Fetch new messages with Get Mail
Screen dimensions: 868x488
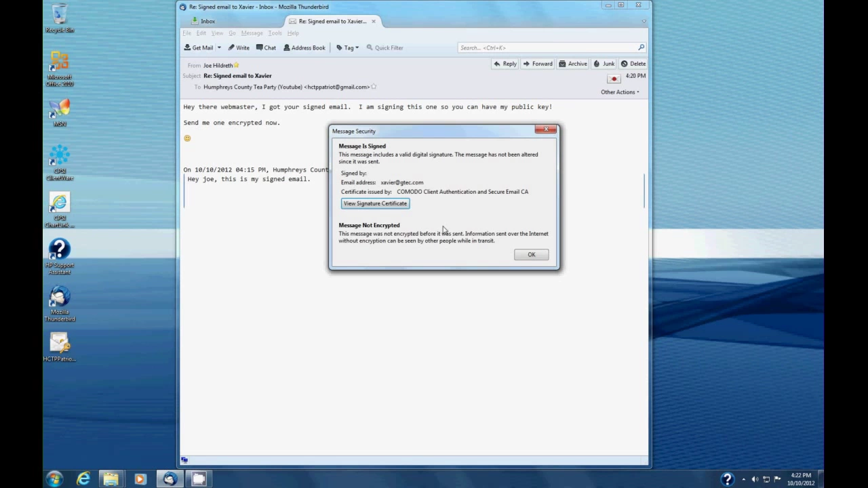pyautogui.click(x=198, y=47)
